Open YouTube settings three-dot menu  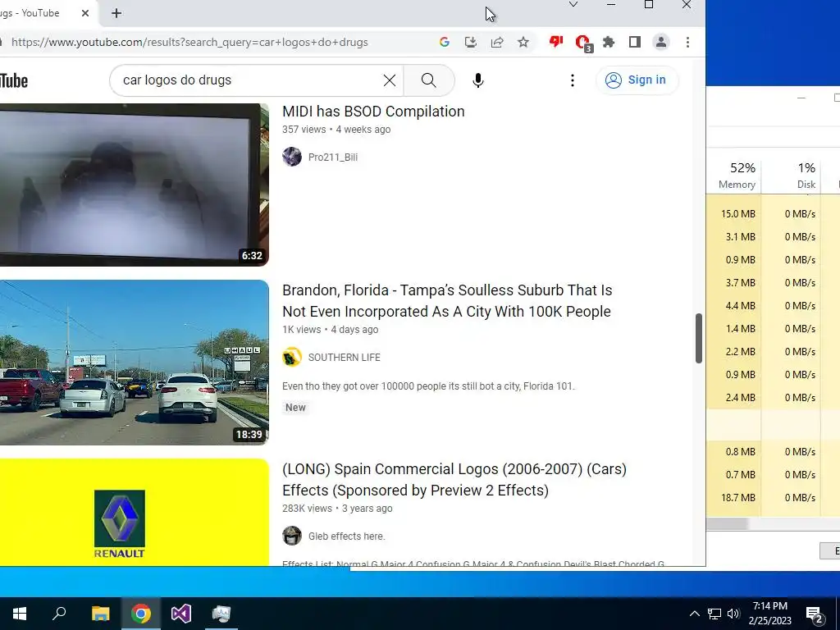click(572, 80)
